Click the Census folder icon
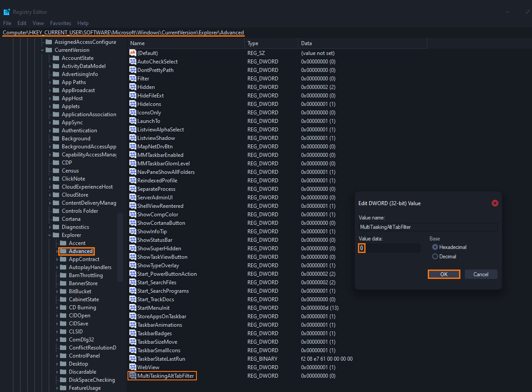 pyautogui.click(x=56, y=170)
